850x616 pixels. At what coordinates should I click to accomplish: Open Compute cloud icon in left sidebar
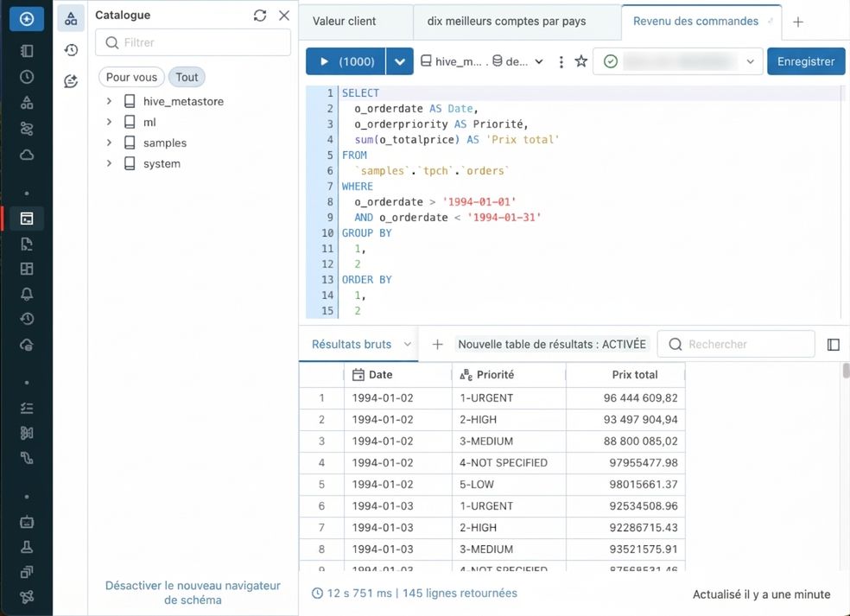[x=27, y=156]
